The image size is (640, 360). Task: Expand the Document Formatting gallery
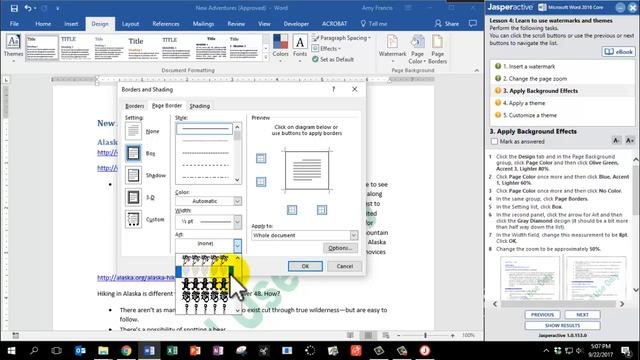coord(266,58)
